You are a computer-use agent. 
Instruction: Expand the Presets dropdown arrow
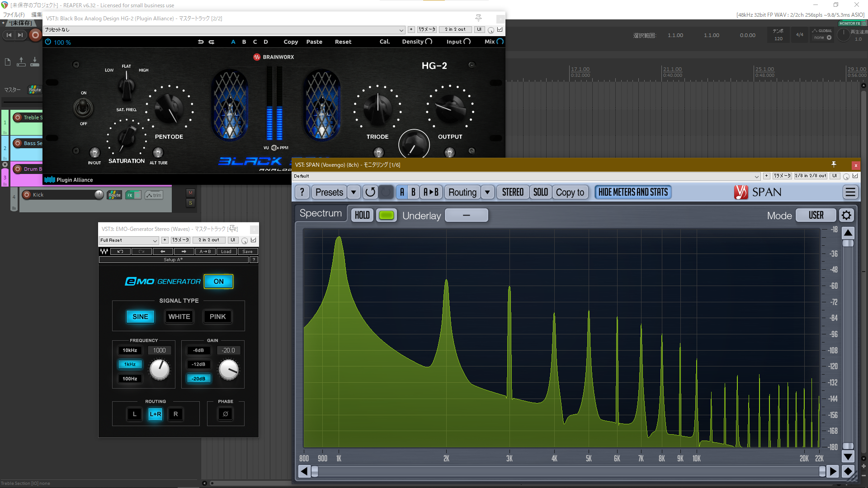pos(354,192)
